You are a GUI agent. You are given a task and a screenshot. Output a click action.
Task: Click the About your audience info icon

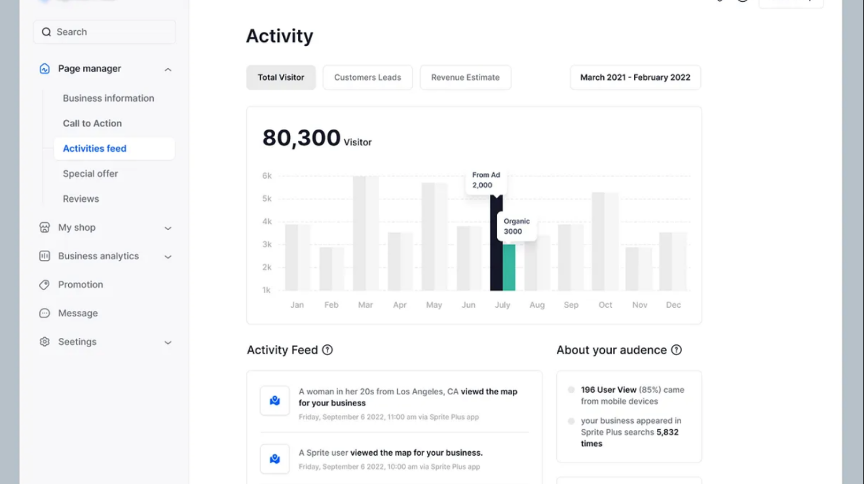tap(676, 350)
